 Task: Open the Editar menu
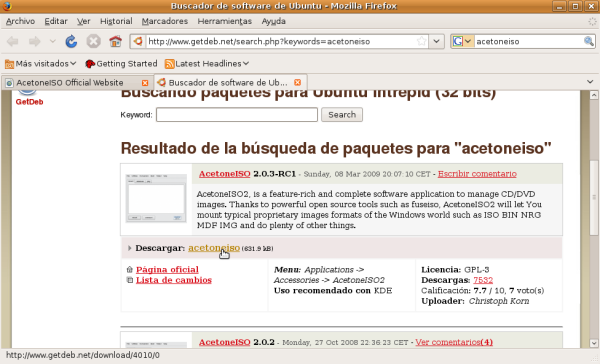[x=56, y=21]
